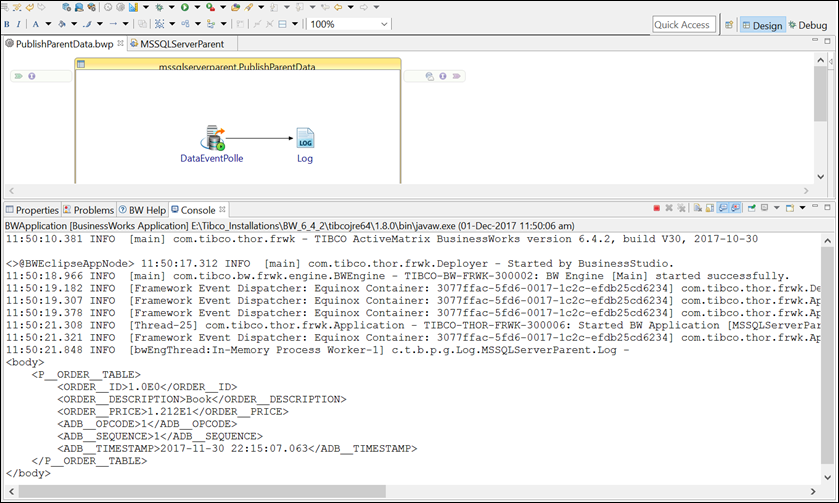Open the 100% zoom combo box
The width and height of the screenshot is (839, 503).
pyautogui.click(x=349, y=24)
